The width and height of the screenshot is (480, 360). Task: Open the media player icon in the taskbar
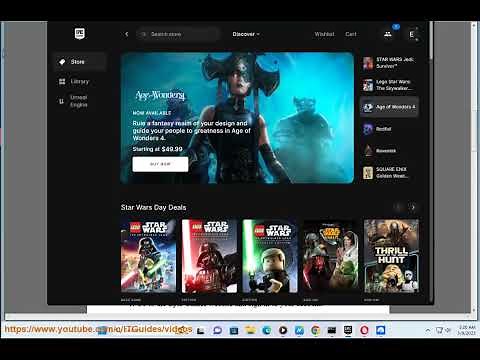(x=283, y=330)
